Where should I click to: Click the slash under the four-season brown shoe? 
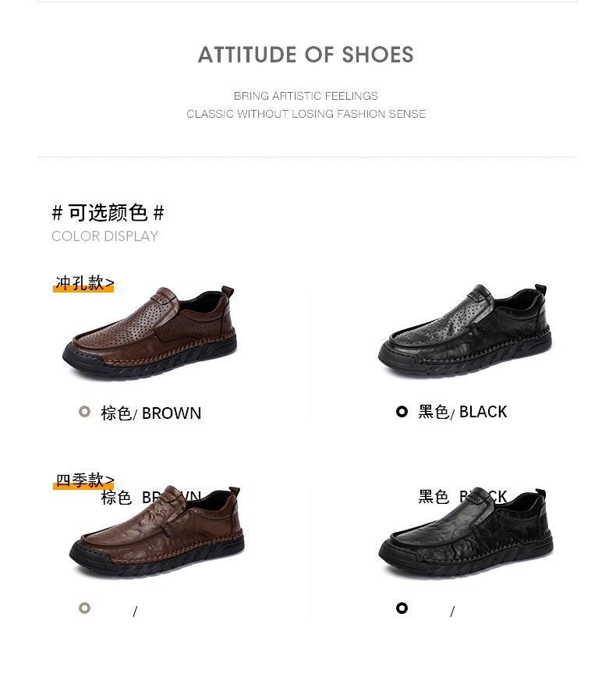[135, 612]
